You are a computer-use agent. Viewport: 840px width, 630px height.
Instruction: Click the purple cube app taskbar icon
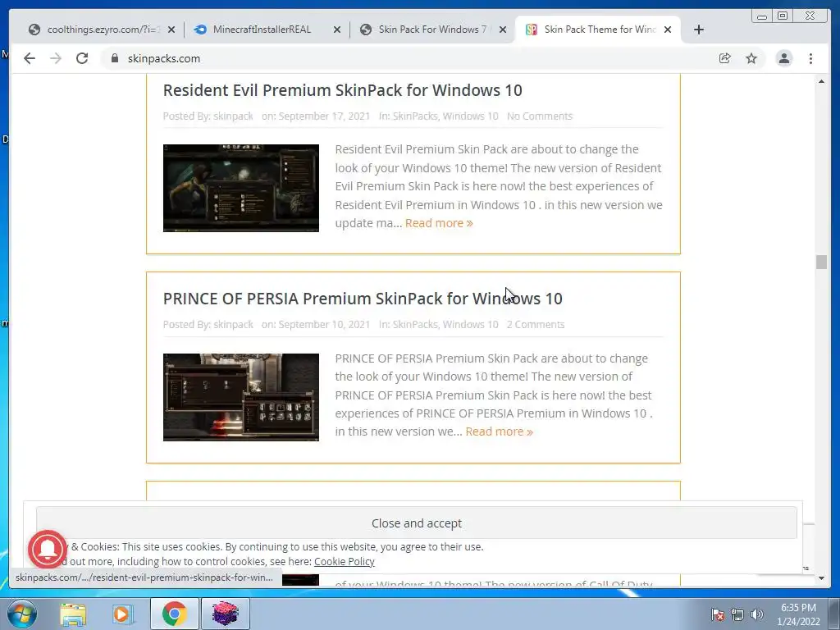[225, 614]
